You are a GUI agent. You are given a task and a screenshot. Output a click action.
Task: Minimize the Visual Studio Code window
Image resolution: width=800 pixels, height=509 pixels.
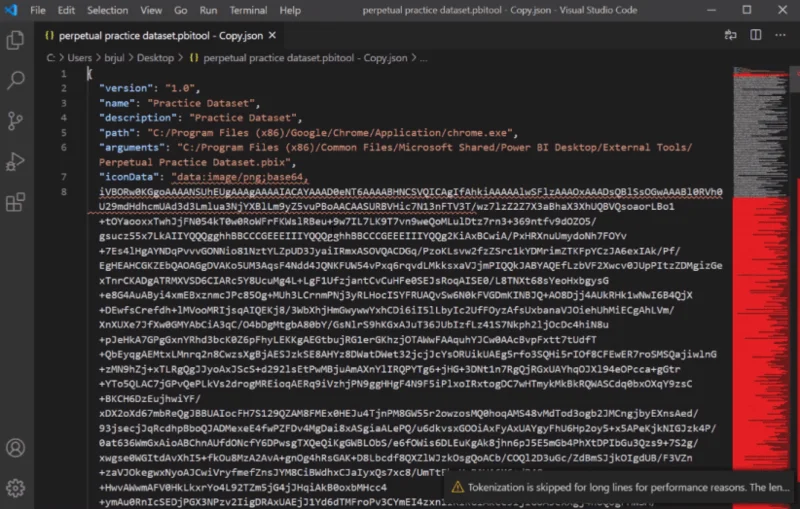point(711,10)
